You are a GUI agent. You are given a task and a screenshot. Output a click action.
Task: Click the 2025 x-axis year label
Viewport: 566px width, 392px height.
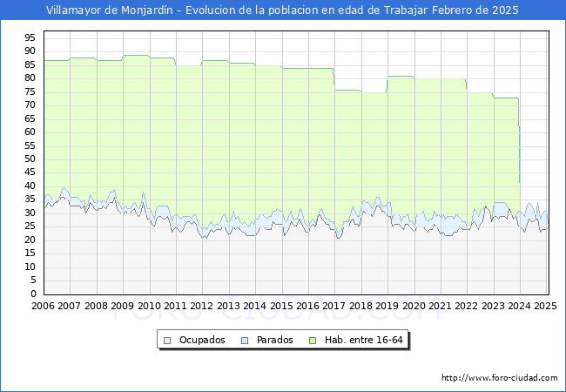[545, 306]
